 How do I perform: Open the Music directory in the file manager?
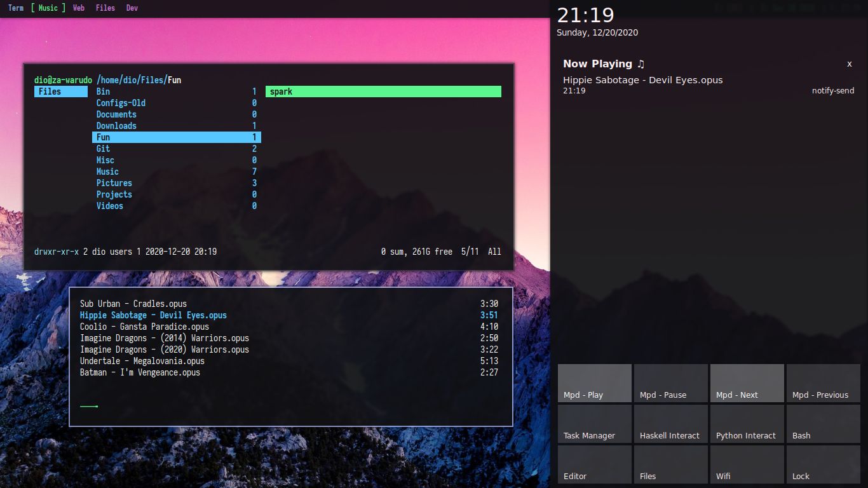coord(107,172)
